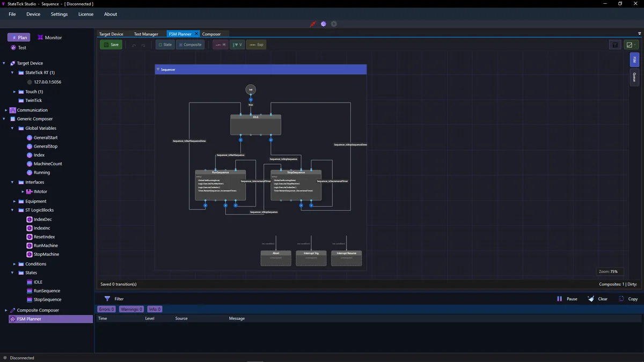Click the Target Device icon in tree
The image size is (644, 362).
click(13, 63)
